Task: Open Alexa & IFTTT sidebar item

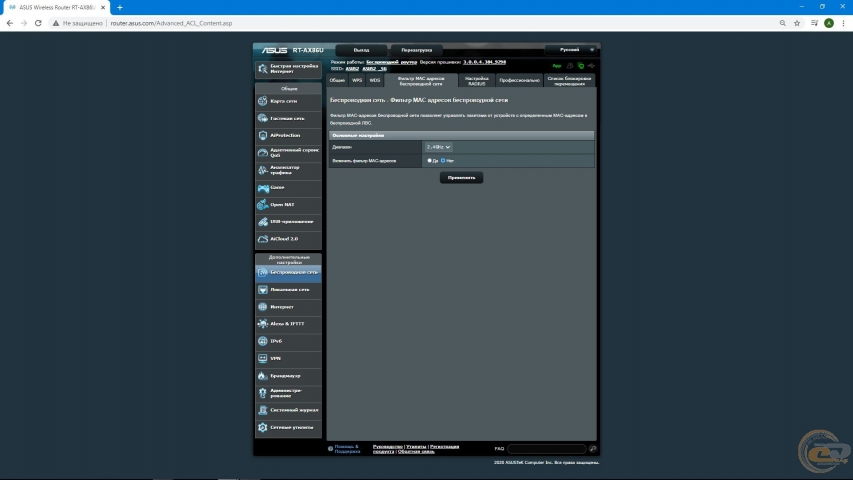Action: coord(288,324)
